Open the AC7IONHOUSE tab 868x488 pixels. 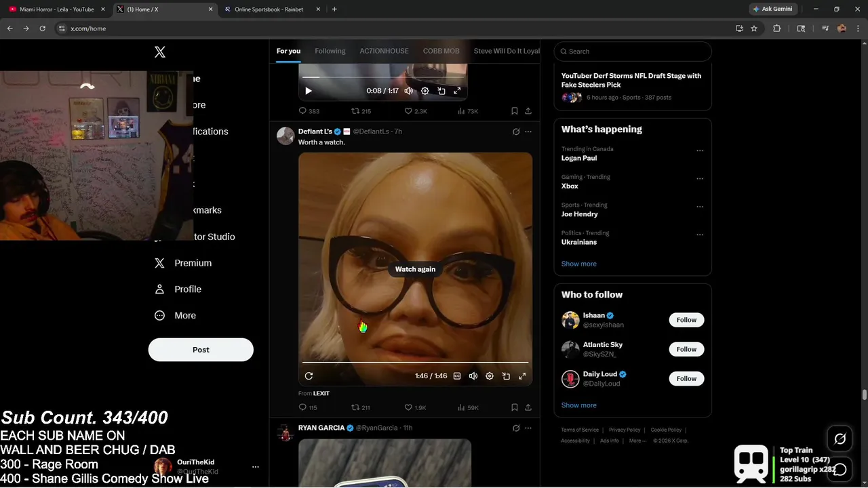pos(384,51)
